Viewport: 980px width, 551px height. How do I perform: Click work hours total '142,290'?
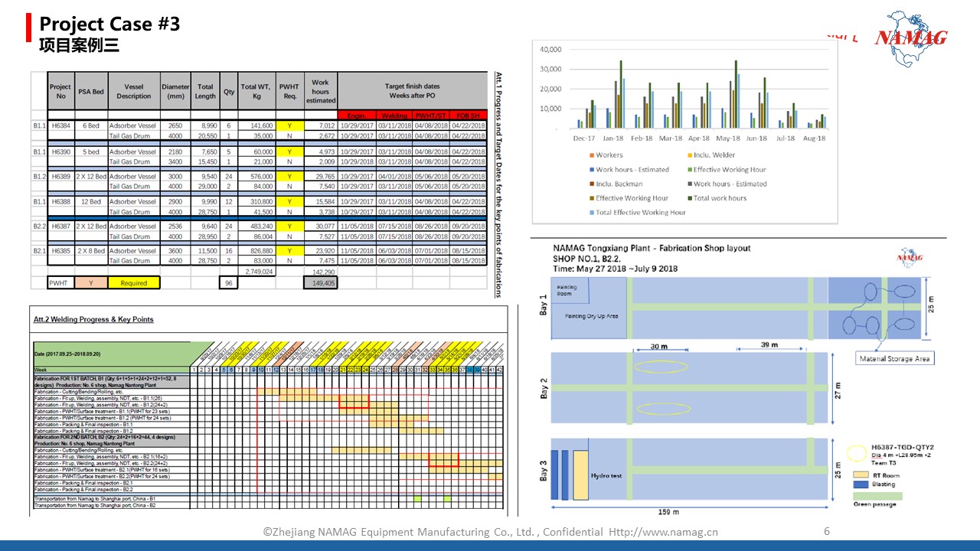tap(322, 271)
